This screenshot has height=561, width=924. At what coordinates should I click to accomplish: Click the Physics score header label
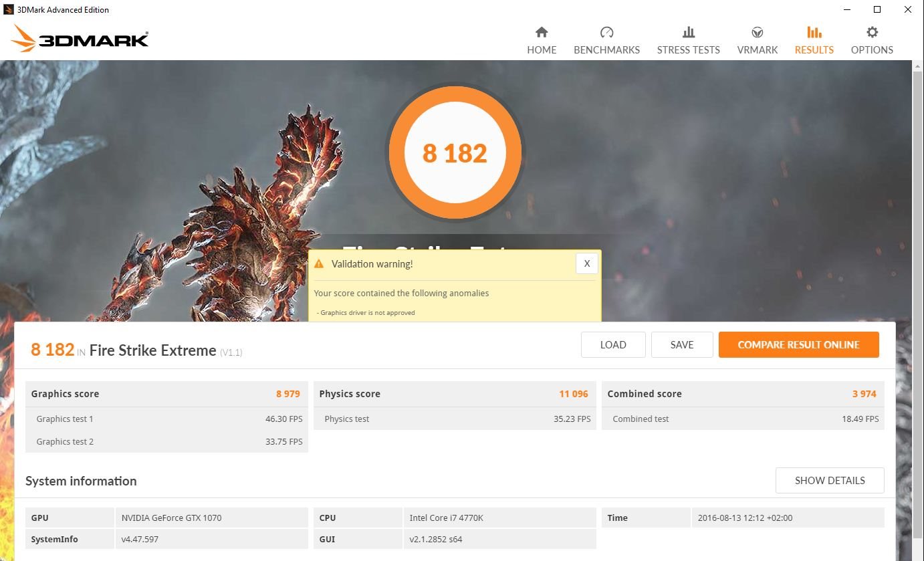click(x=350, y=394)
